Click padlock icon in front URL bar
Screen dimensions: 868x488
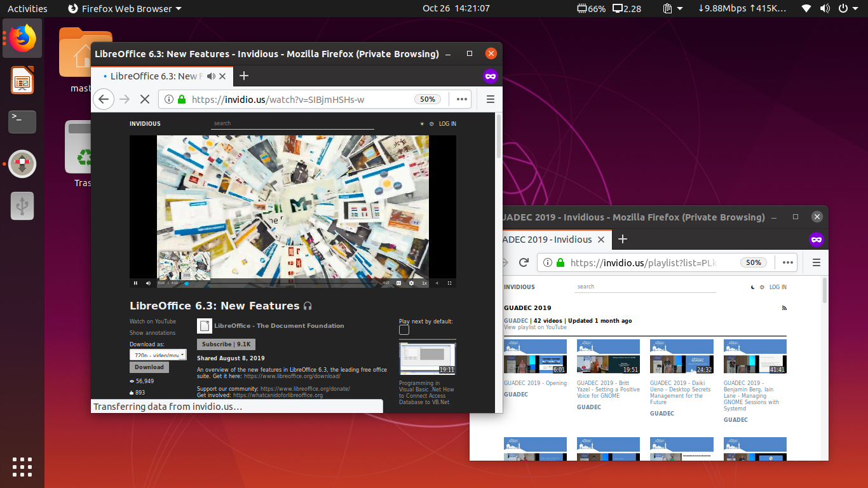click(182, 99)
